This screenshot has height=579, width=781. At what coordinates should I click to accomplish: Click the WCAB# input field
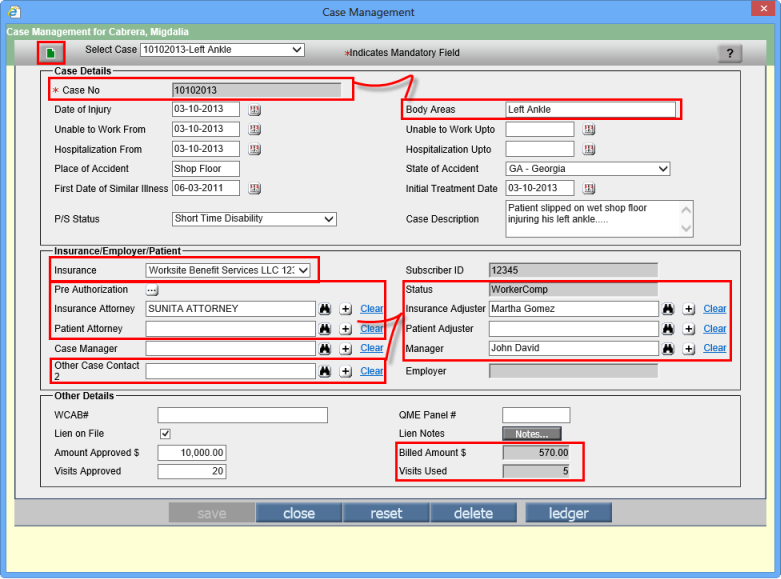(x=243, y=415)
